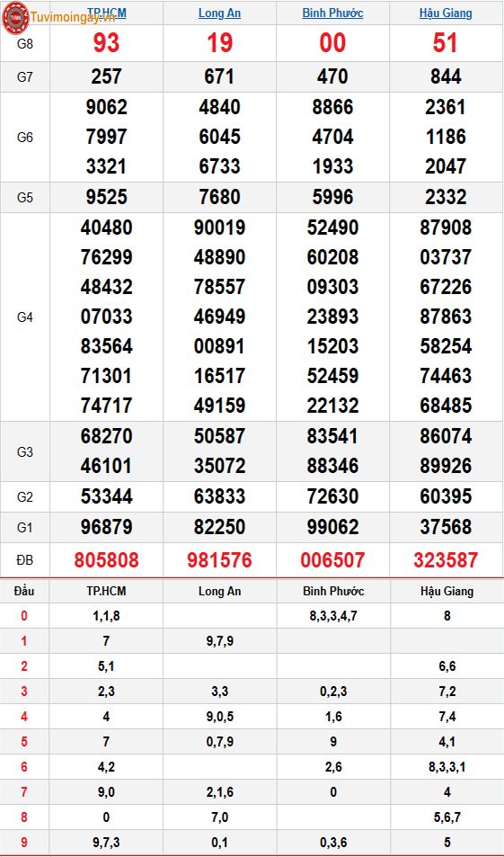Click the G4 prize row label

pos(25,317)
